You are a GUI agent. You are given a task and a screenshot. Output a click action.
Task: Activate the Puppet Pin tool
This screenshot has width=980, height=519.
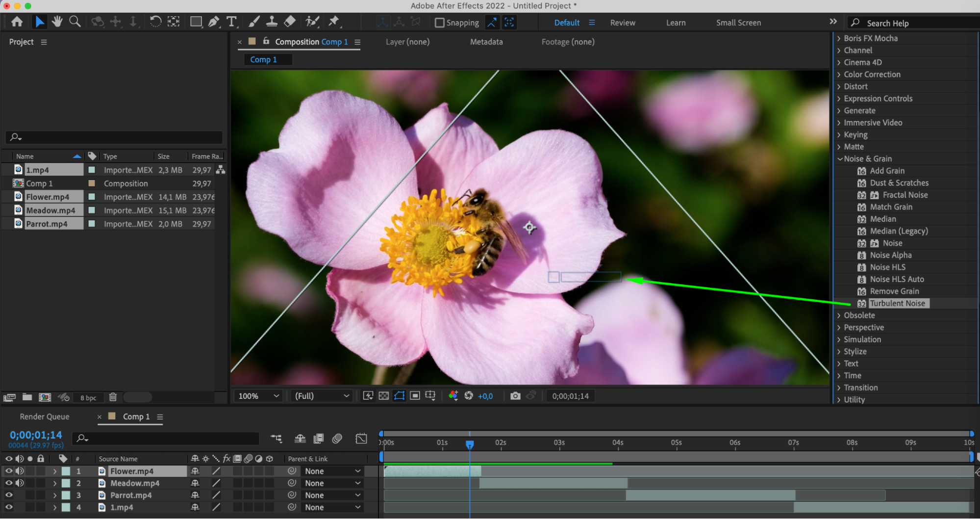(x=334, y=22)
